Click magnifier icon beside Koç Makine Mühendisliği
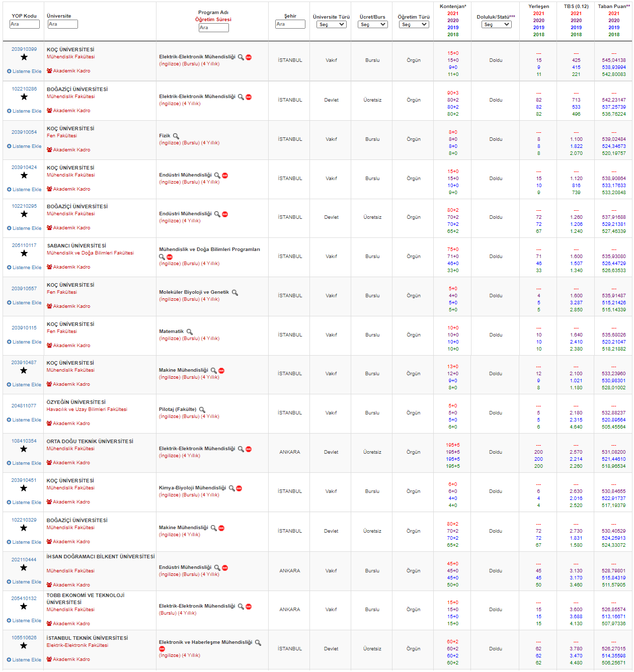This screenshot has width=634, height=672. (214, 371)
